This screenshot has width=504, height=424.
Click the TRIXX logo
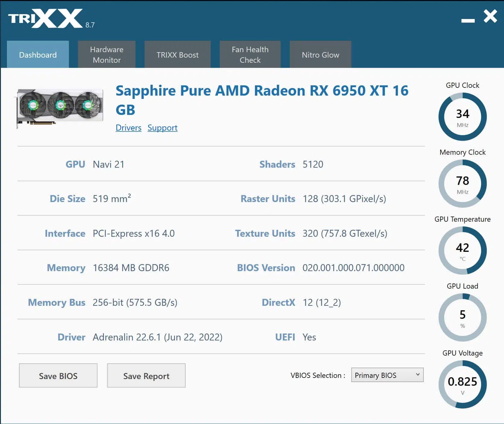click(x=45, y=18)
